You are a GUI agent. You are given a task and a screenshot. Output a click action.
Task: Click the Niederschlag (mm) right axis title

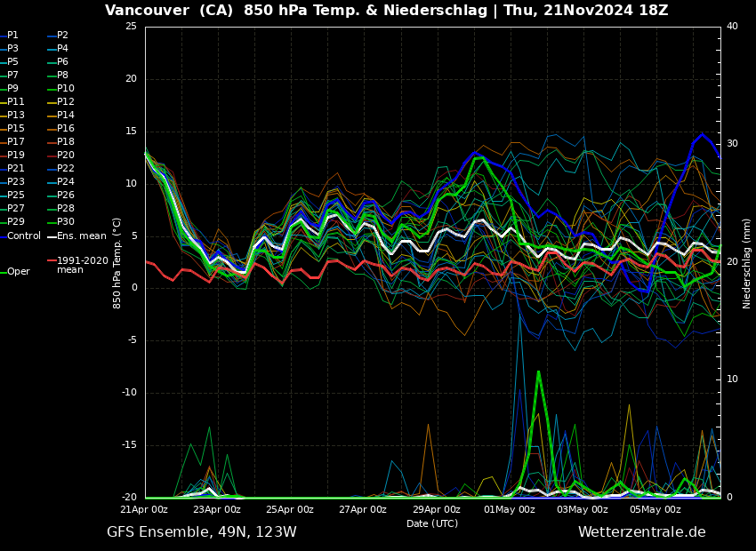pyautogui.click(x=747, y=263)
